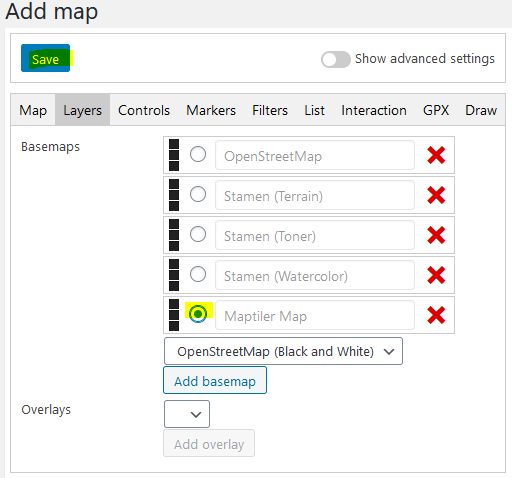Click the Maptiler Map row drag handle
512x478 pixels.
coord(174,315)
